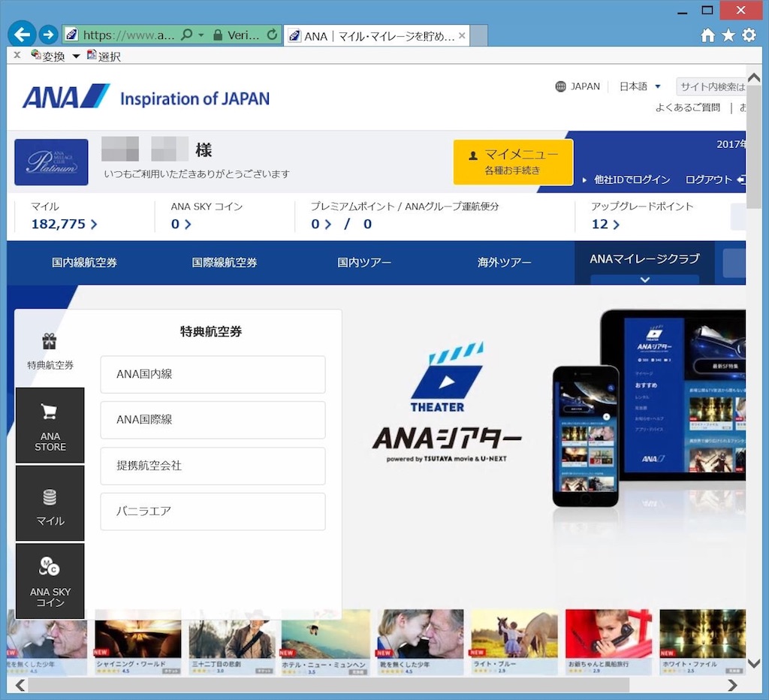Collapse the ANAマイレージクラブ chevron
The width and height of the screenshot is (769, 700).
pyautogui.click(x=645, y=279)
